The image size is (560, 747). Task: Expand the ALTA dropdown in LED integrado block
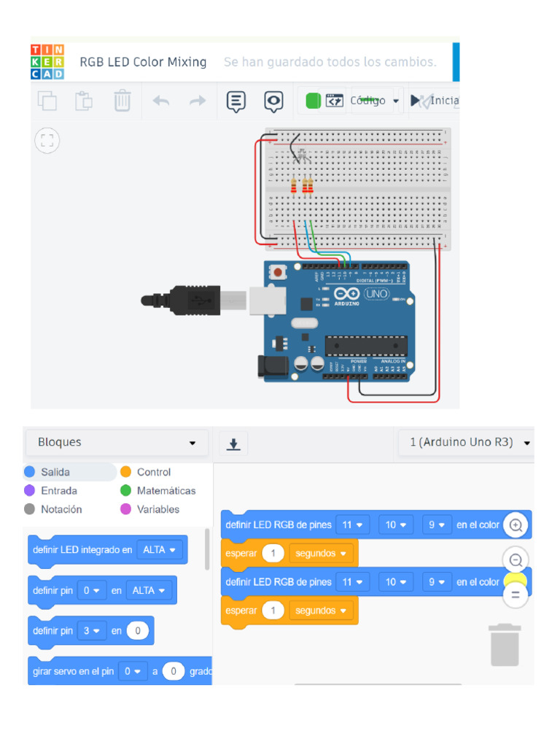point(160,550)
